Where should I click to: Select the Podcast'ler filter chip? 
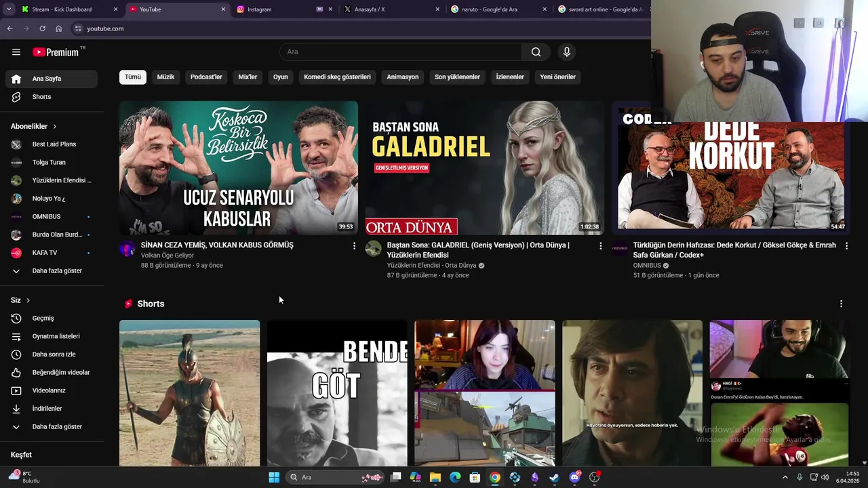(x=206, y=77)
